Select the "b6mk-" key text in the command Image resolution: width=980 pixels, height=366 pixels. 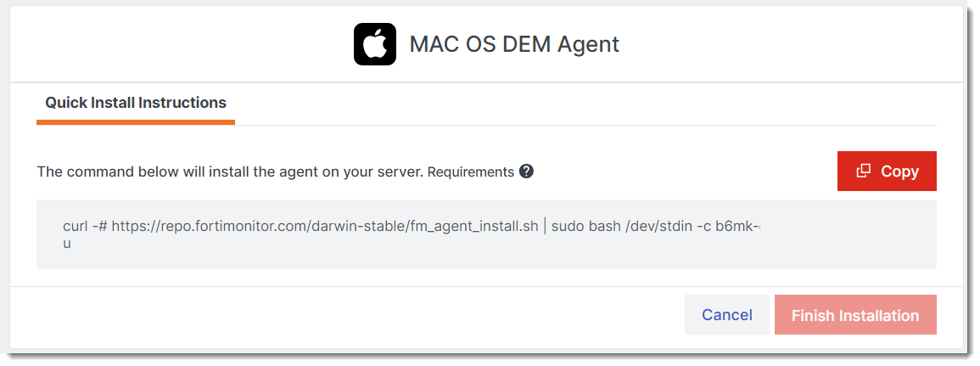[737, 227]
